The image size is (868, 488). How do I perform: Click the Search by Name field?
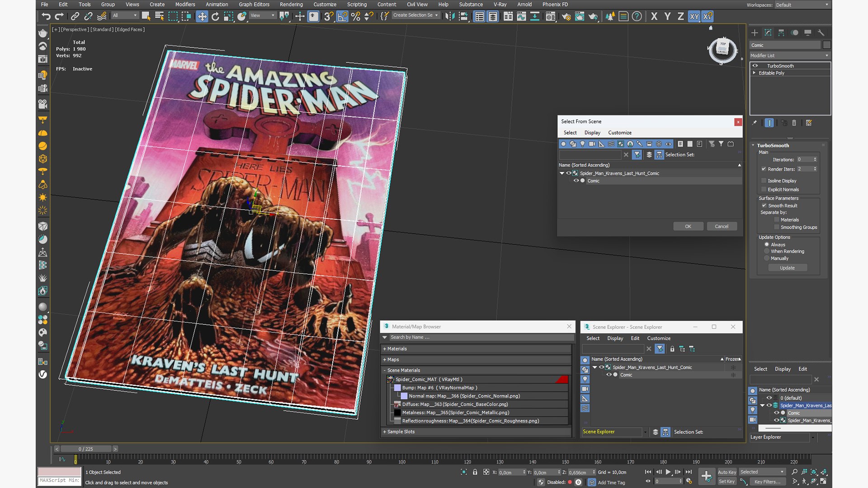[x=481, y=338]
